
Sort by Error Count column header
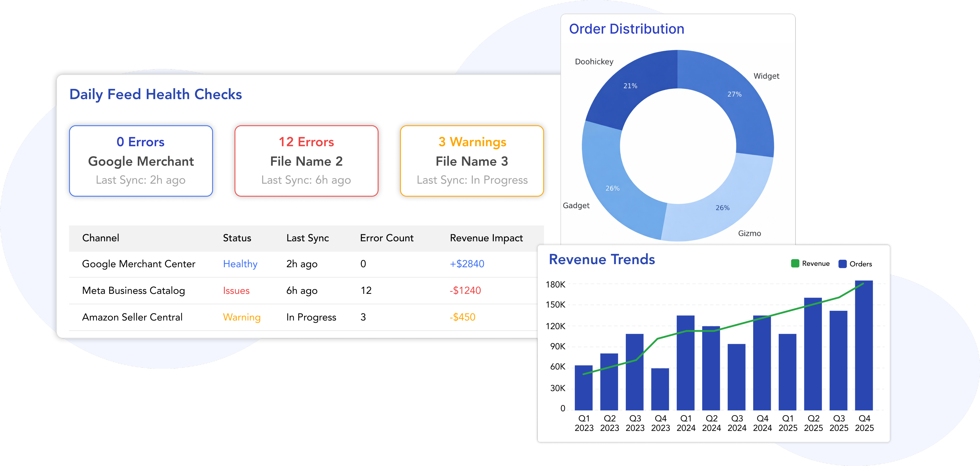point(387,238)
